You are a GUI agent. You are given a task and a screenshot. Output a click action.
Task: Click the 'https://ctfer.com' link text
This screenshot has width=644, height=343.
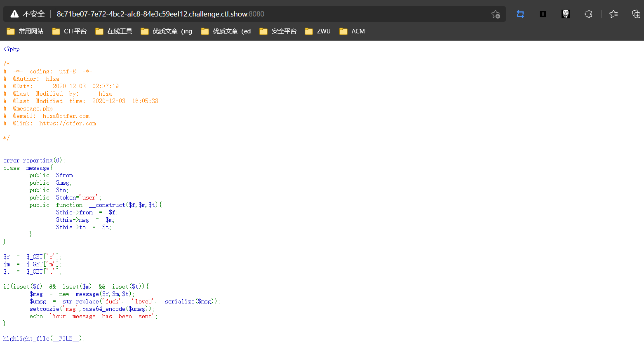[x=68, y=123]
